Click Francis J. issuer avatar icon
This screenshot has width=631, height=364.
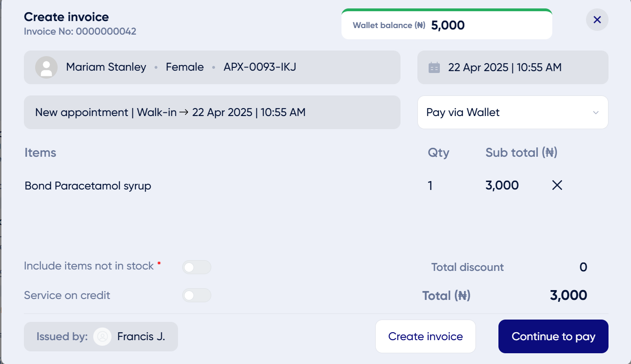(x=102, y=336)
